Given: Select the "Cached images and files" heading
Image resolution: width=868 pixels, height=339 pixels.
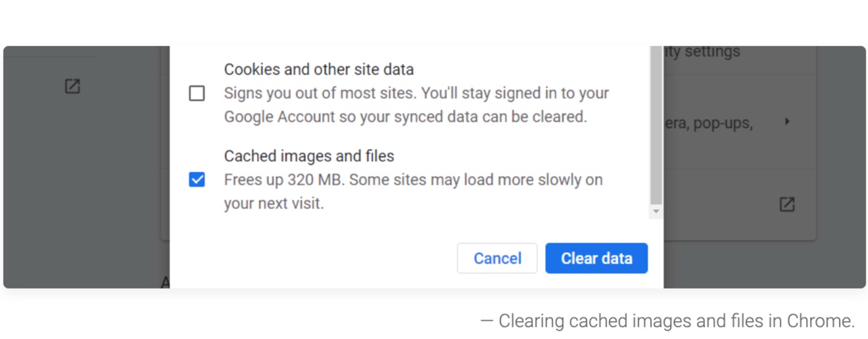Looking at the screenshot, I should [309, 156].
